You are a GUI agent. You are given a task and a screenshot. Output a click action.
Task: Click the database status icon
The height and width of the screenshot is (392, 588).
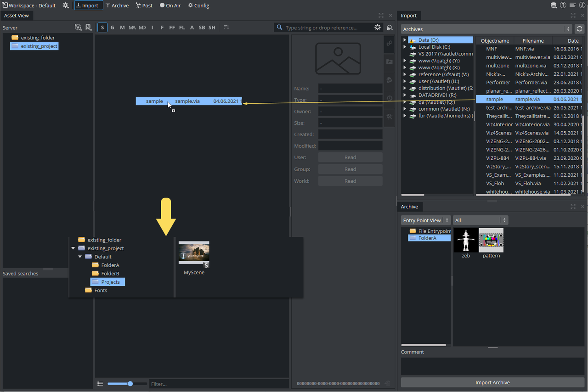click(554, 6)
